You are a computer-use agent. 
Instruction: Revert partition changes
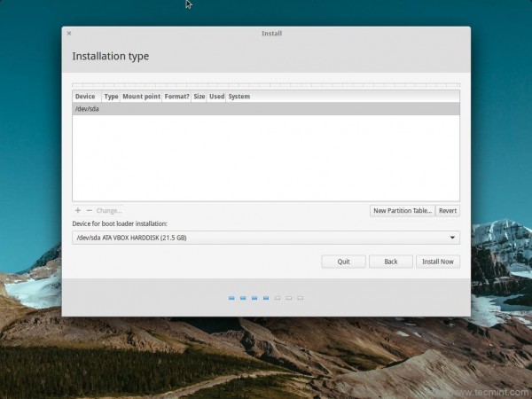448,211
